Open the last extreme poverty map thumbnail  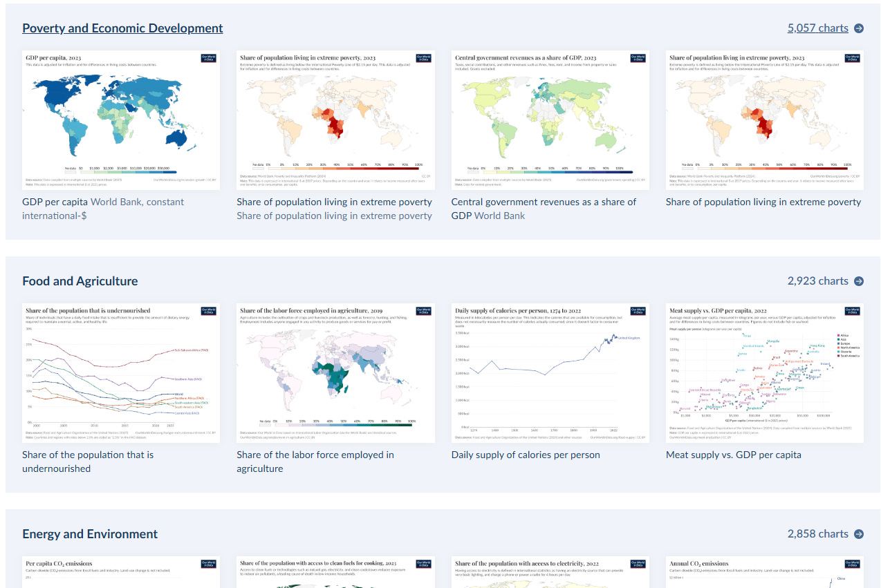pyautogui.click(x=765, y=120)
